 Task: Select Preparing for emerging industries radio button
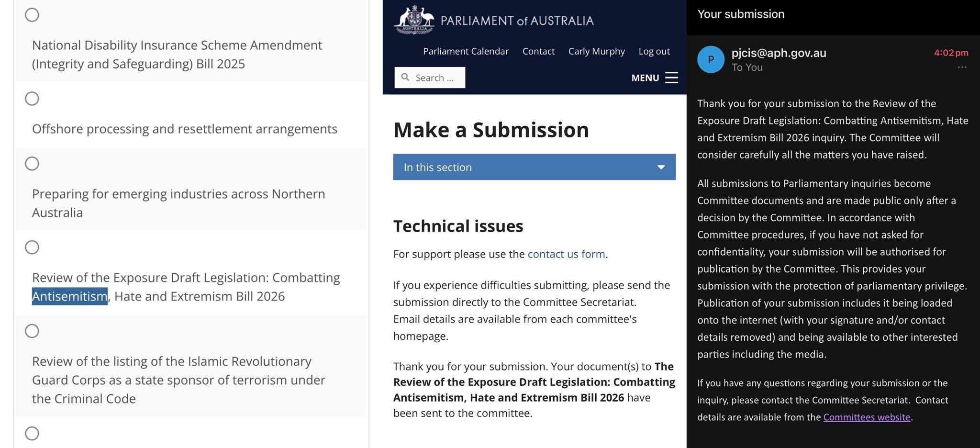(x=32, y=164)
